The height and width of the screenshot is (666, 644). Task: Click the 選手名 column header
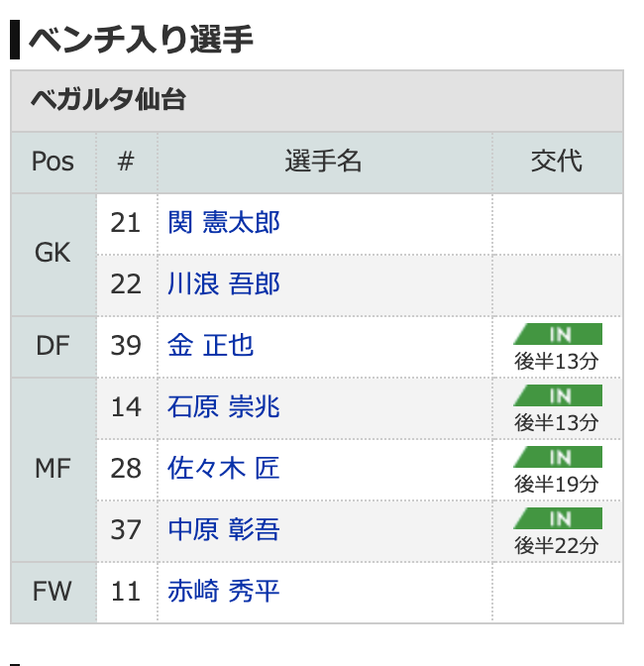click(x=323, y=162)
